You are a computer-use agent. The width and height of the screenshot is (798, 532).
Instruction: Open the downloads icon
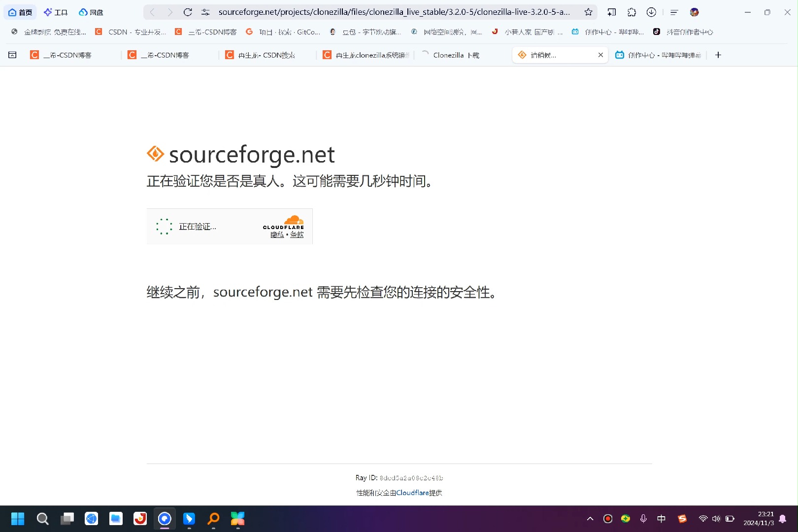tap(651, 12)
